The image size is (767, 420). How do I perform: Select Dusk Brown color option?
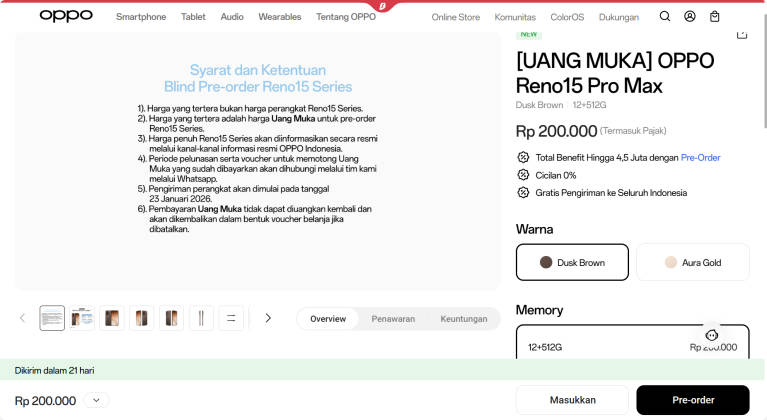click(x=572, y=263)
